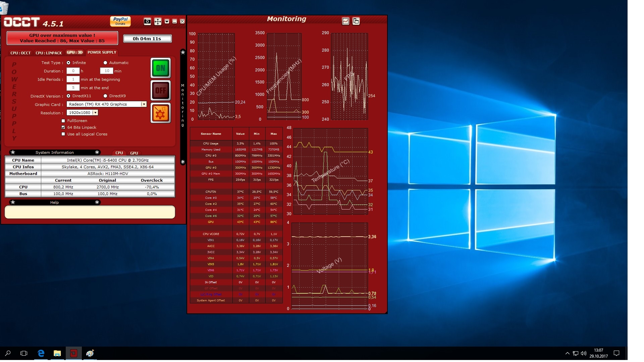This screenshot has height=362, width=644.
Task: Click the Frequencies (MHz) graph
Action: (284, 76)
